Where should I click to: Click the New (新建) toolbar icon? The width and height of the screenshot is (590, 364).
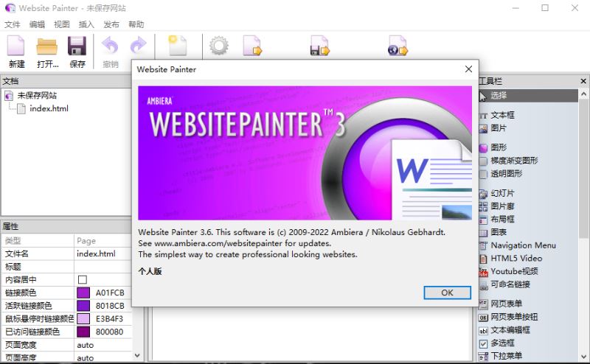click(x=16, y=46)
